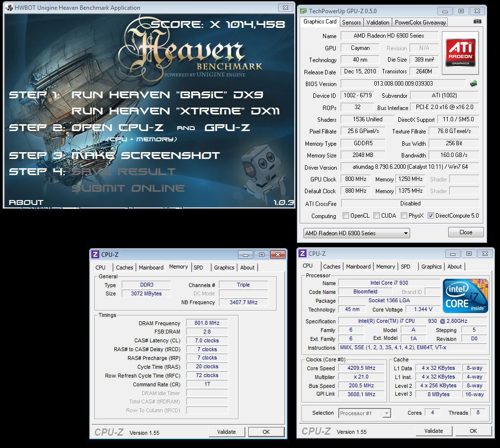500x448 pixels.
Task: Click the BIOS Version value field
Action: tap(403, 84)
